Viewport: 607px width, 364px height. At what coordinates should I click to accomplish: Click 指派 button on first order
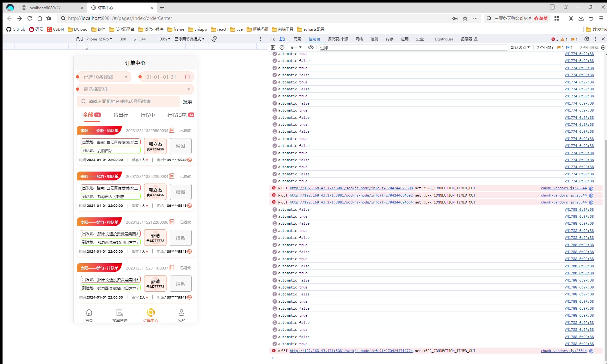pyautogui.click(x=181, y=146)
